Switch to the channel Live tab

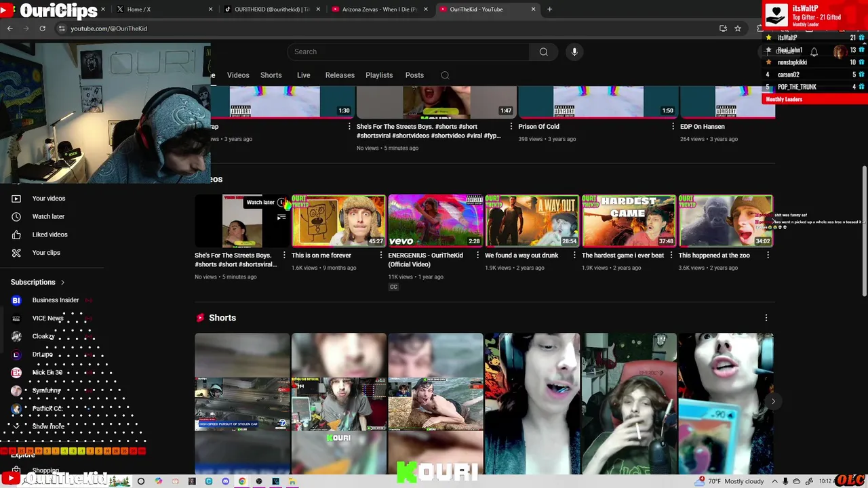[304, 75]
